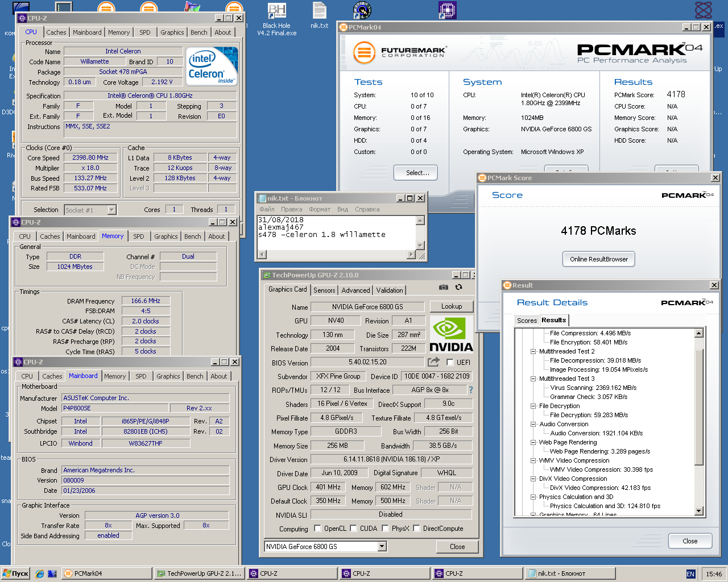728x582 pixels.
Task: Switch to SPD tab in the Memory CPU-Z window
Action: (139, 236)
